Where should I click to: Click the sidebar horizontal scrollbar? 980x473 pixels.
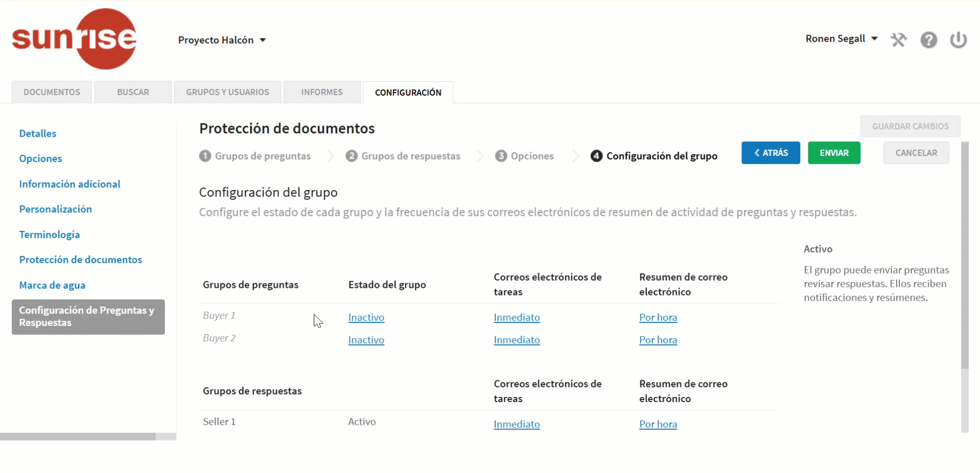(78, 436)
